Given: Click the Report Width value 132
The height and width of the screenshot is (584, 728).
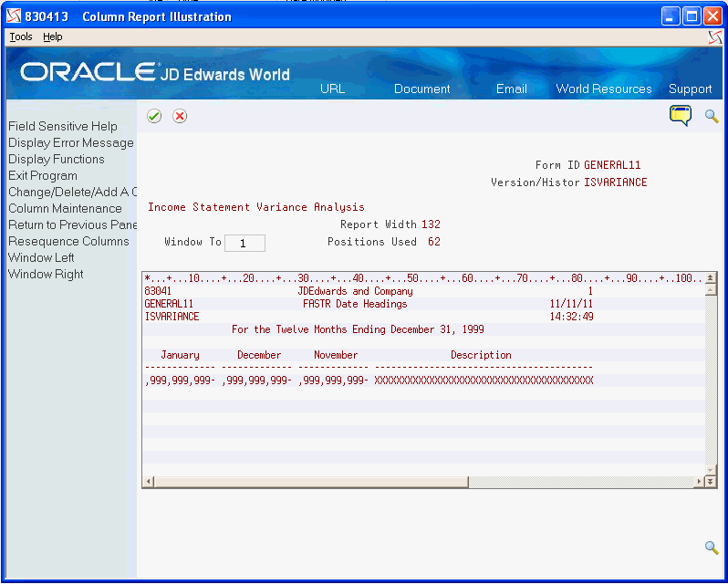Looking at the screenshot, I should 431,224.
